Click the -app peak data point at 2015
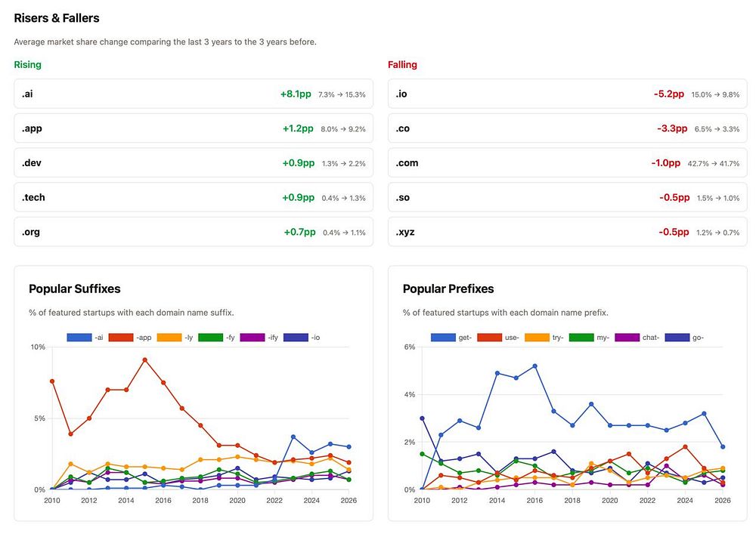 [144, 360]
